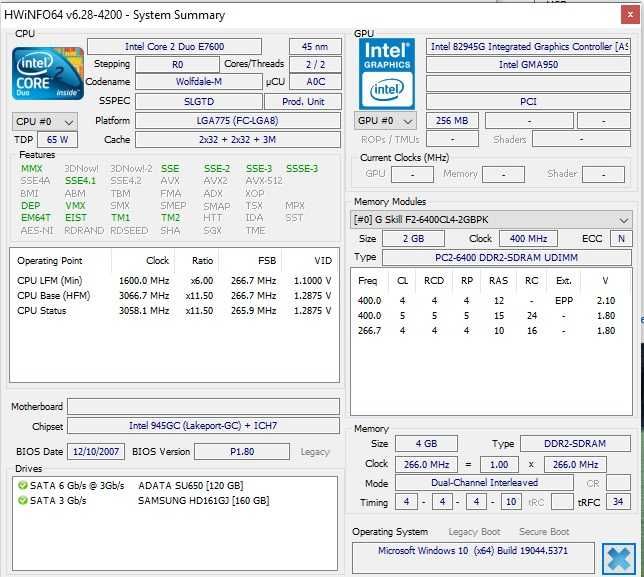This screenshot has height=577, width=644.
Task: Click the Intel 82945G Integrated Graphics Controller field
Action: (528, 46)
